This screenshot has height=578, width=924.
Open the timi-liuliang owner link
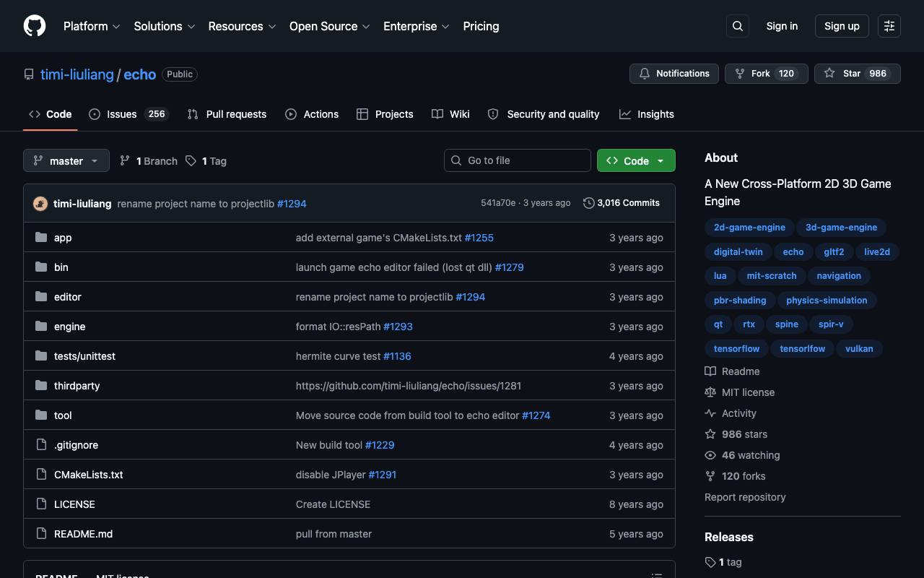click(x=77, y=74)
